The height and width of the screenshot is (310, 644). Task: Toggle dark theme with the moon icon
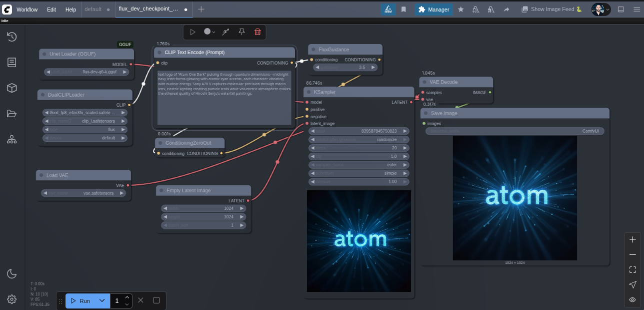click(12, 273)
